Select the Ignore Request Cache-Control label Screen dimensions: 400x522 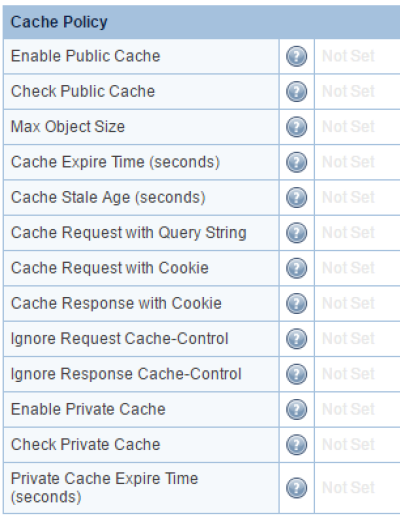(x=120, y=339)
